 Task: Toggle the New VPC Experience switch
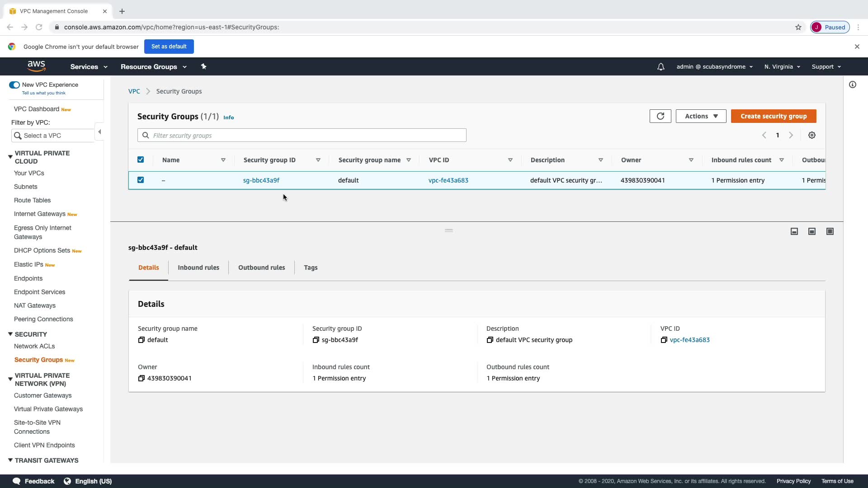(x=14, y=85)
